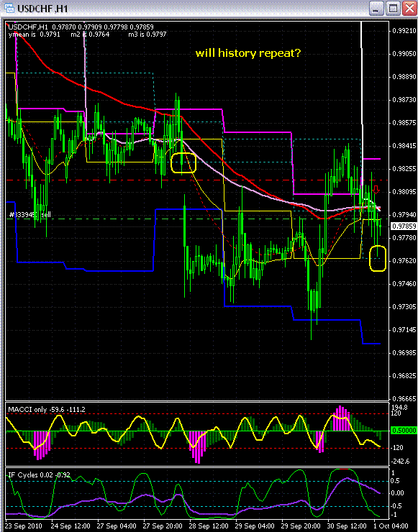Click the 28 Sep 12:00 time label

205,526
